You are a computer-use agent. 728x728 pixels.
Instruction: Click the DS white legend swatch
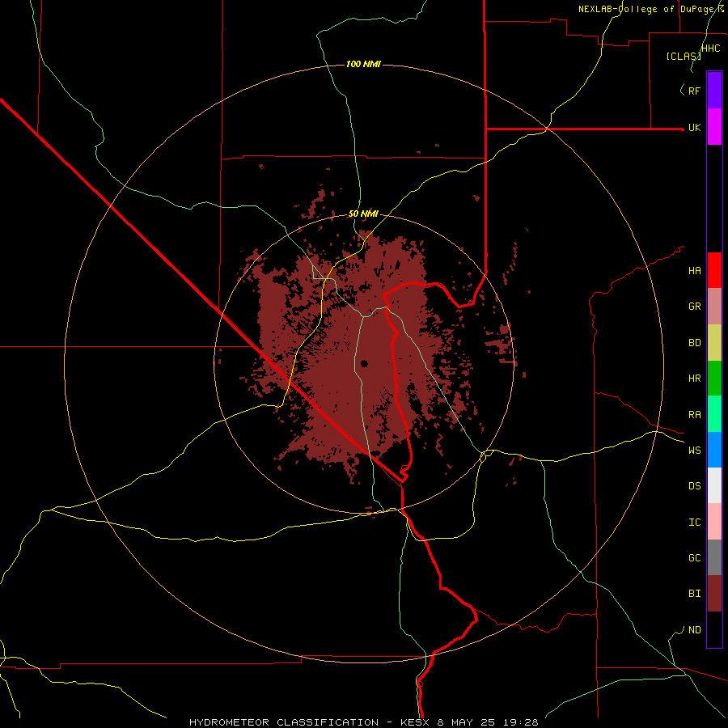714,485
